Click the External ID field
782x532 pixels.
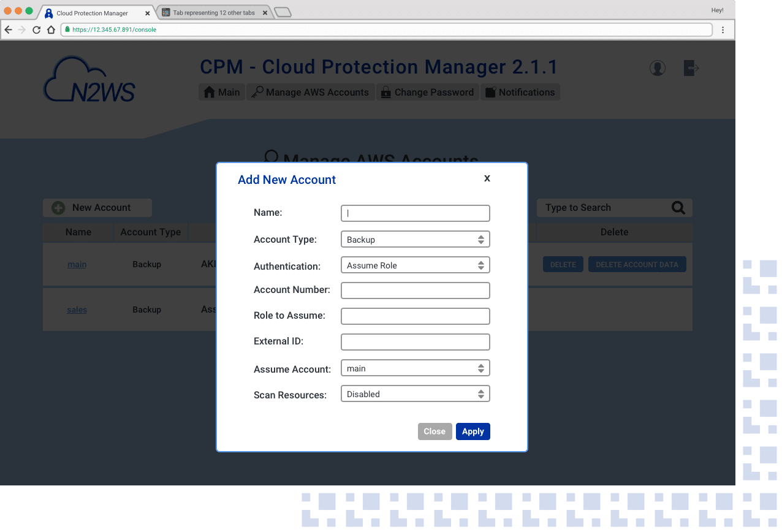tap(416, 342)
